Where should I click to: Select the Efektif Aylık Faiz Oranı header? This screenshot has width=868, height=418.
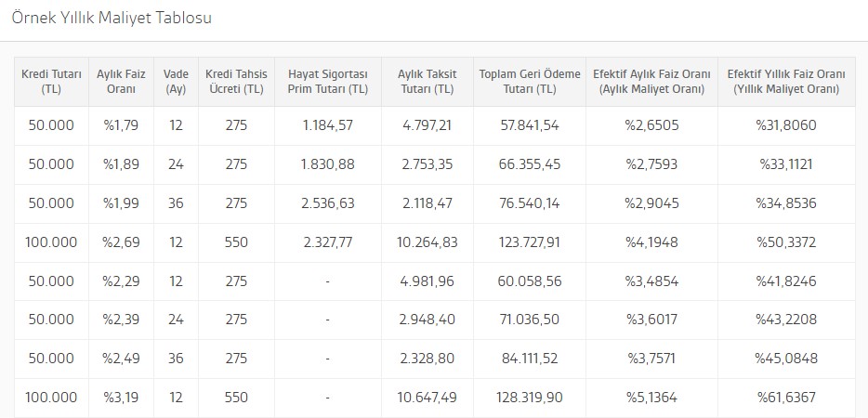pos(651,82)
